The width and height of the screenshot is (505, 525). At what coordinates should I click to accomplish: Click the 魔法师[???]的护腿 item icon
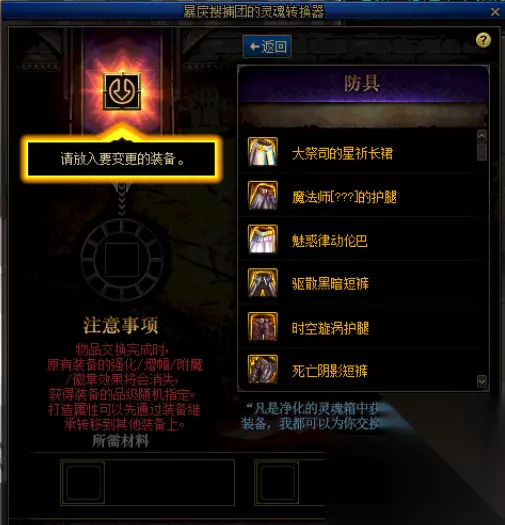[x=263, y=196]
